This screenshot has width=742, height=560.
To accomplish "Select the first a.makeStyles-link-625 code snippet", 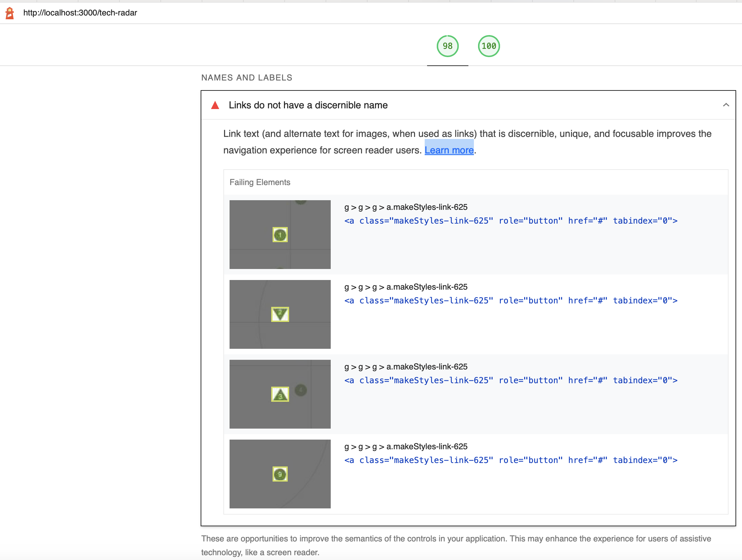I will click(x=512, y=220).
